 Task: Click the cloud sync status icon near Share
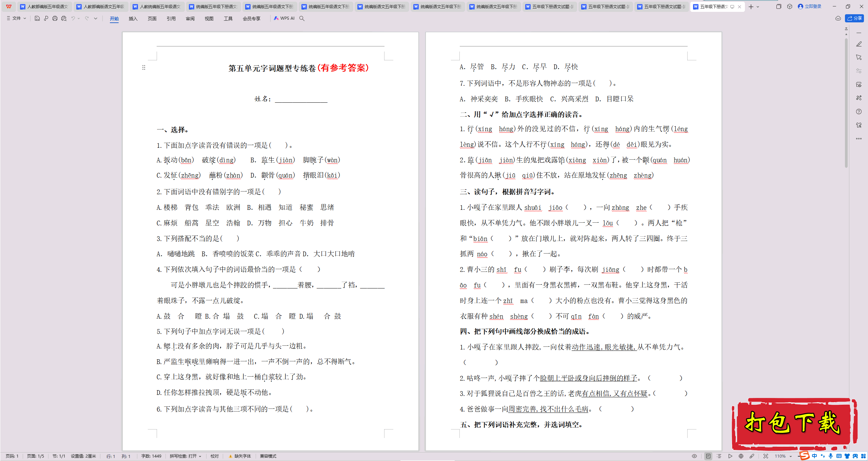pos(838,18)
